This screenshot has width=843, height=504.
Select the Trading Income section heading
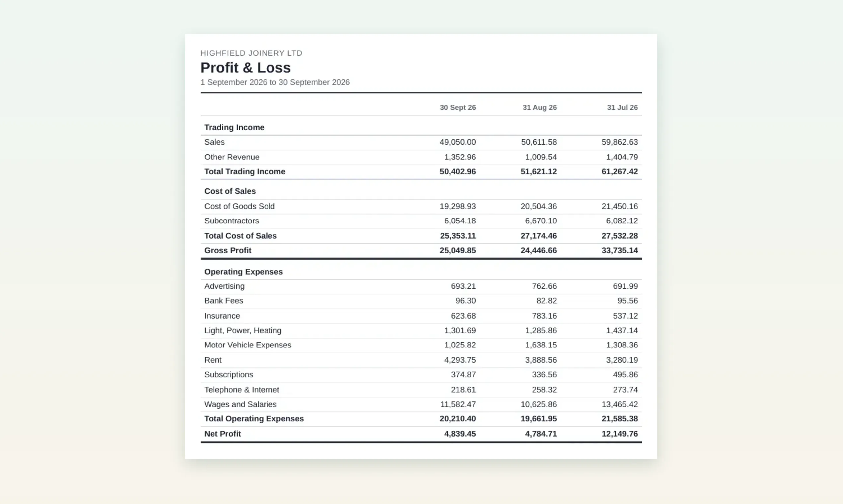(x=234, y=127)
